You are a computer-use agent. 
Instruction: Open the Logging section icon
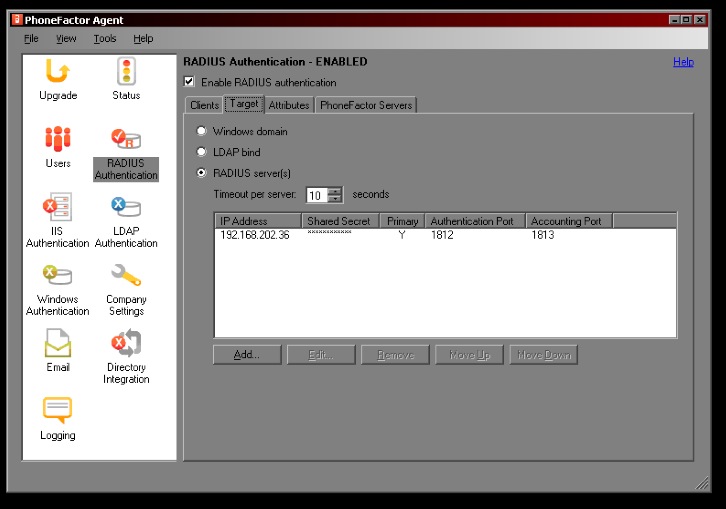click(58, 412)
